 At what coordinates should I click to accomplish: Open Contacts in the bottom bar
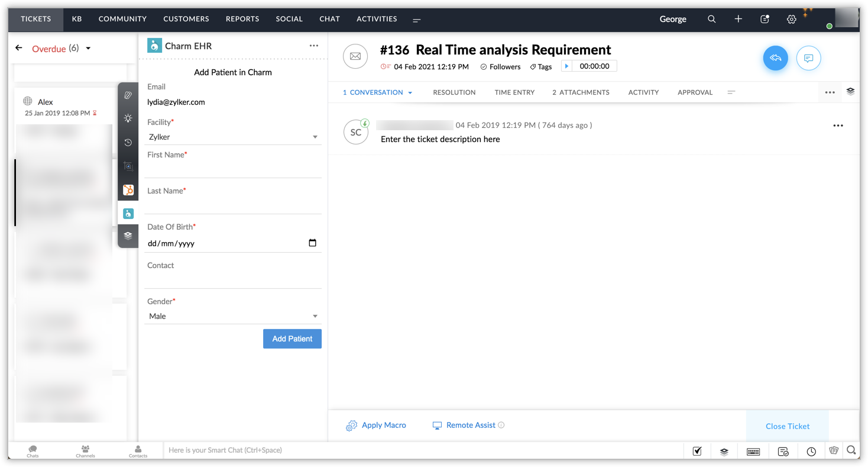pyautogui.click(x=138, y=451)
